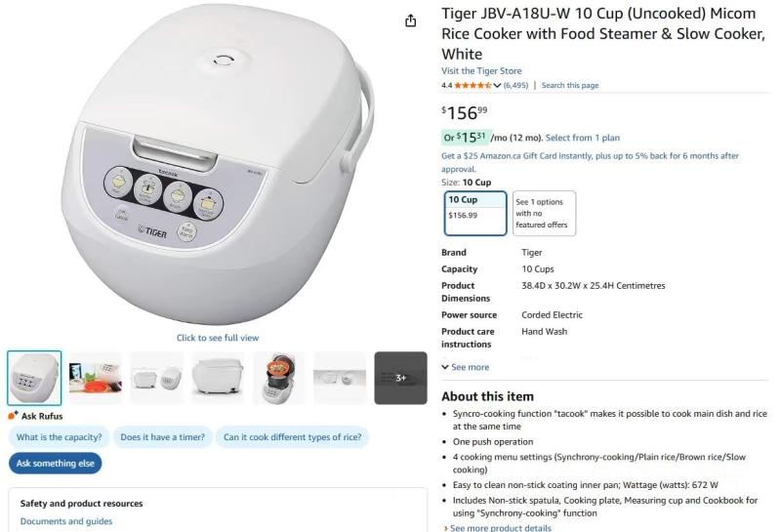Select See 1 options with no featured offers
Screen dimensions: 780x532
click(544, 214)
